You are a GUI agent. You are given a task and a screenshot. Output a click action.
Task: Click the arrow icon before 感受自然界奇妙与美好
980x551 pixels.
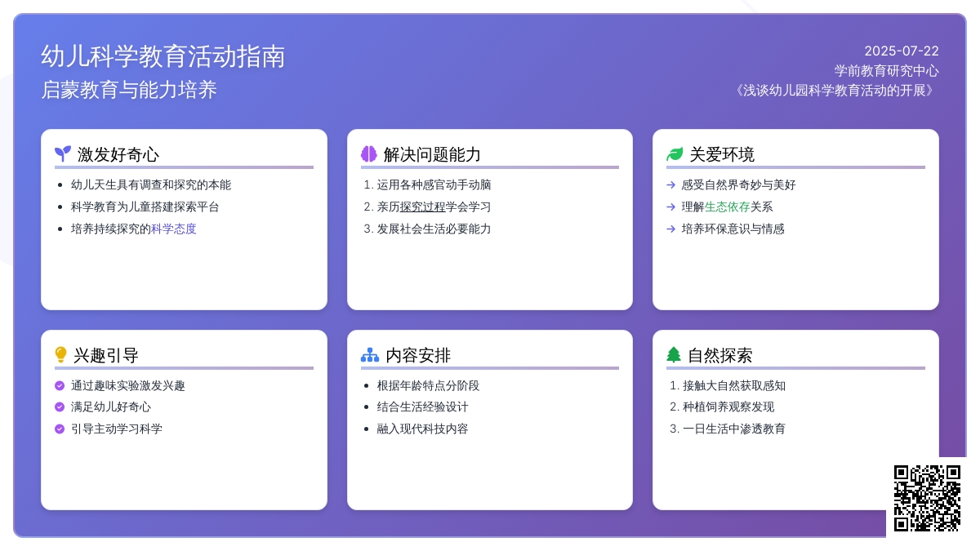point(671,185)
